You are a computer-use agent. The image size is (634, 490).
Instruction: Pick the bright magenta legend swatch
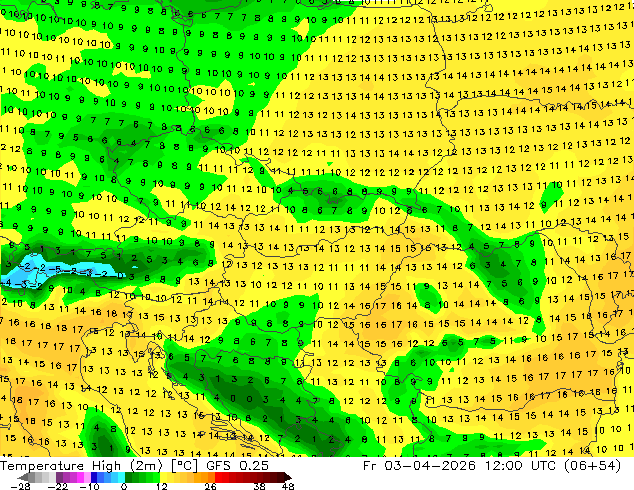coord(80,477)
